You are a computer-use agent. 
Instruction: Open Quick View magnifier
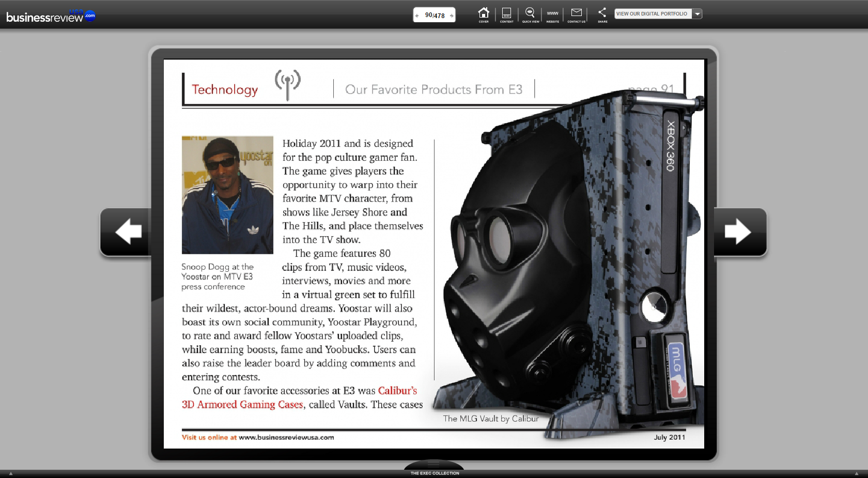530,14
